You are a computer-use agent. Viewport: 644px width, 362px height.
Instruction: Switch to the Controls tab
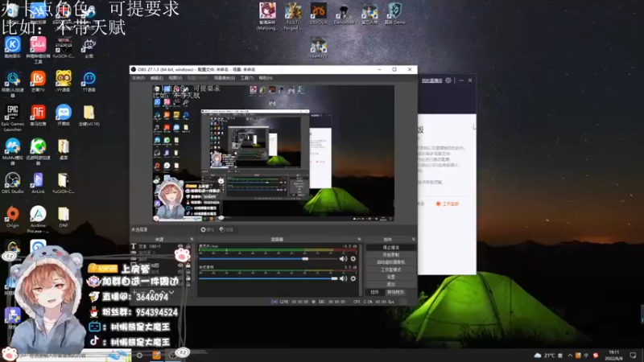pyautogui.click(x=374, y=292)
